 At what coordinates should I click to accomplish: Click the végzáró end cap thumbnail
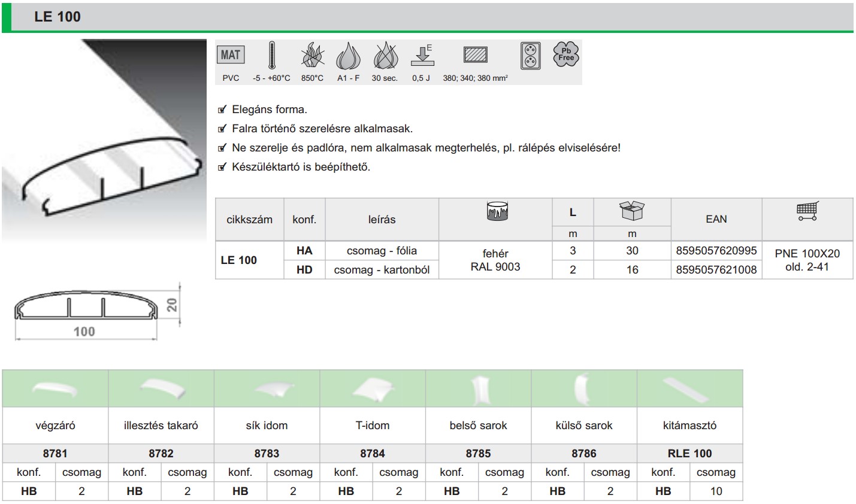click(x=55, y=390)
